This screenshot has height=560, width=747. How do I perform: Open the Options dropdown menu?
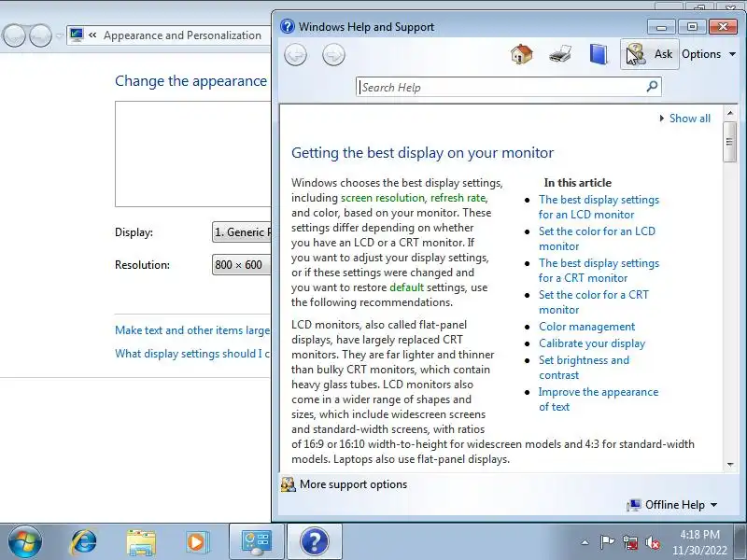pyautogui.click(x=709, y=54)
